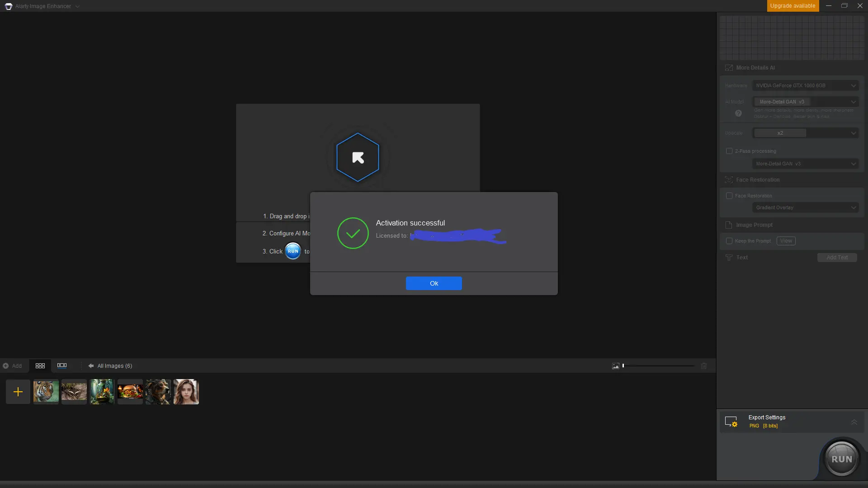The height and width of the screenshot is (488, 868).
Task: Click the More Details AI section icon
Action: (x=729, y=68)
